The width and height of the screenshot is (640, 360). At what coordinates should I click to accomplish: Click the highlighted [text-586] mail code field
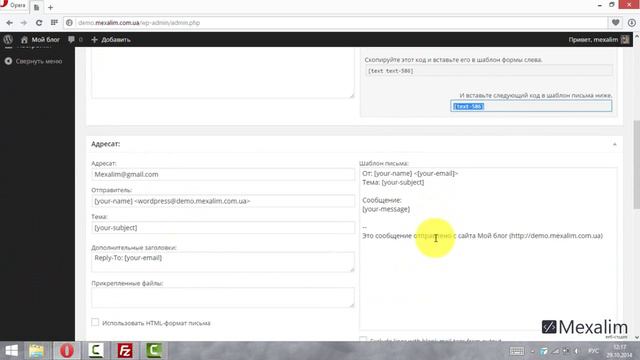click(531, 106)
